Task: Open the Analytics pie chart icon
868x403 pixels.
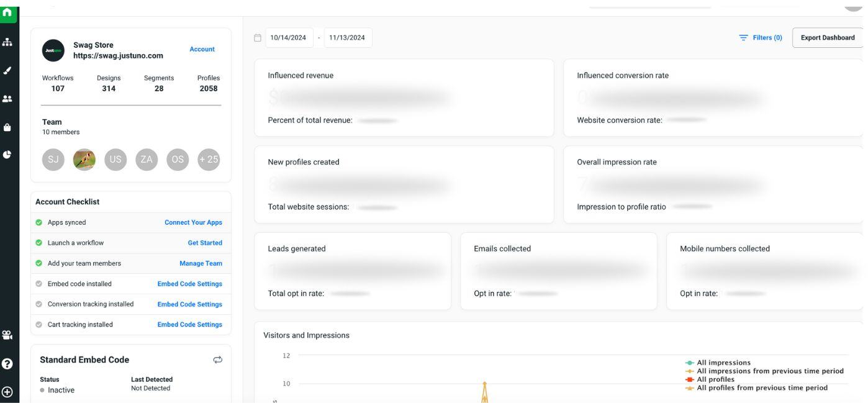Action: pos(7,155)
